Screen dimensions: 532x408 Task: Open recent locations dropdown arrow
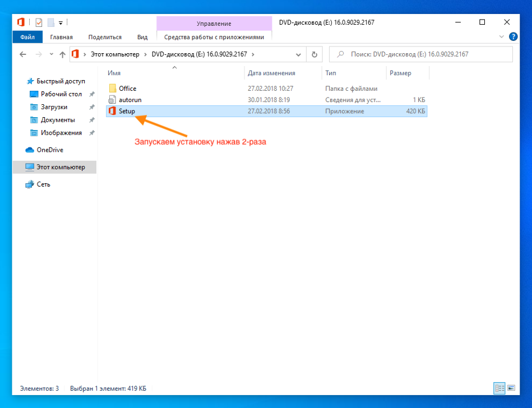[x=51, y=54]
